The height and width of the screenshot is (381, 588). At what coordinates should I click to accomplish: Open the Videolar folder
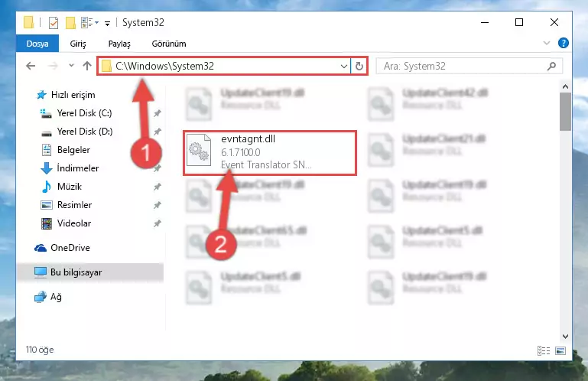tap(74, 223)
